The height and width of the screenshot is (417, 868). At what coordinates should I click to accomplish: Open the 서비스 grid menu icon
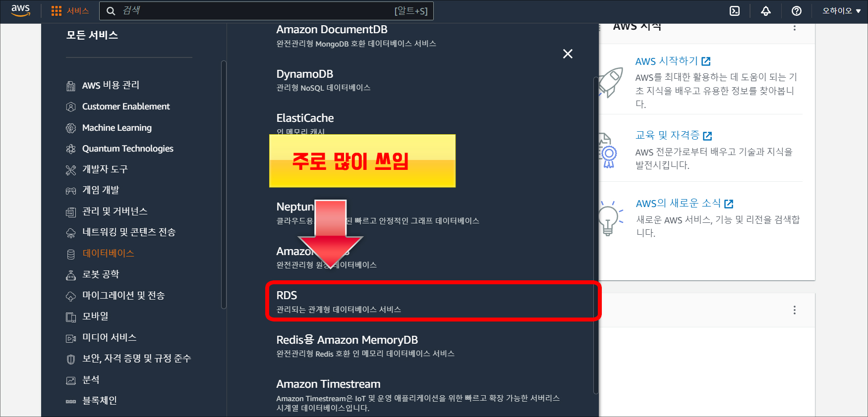pos(57,11)
